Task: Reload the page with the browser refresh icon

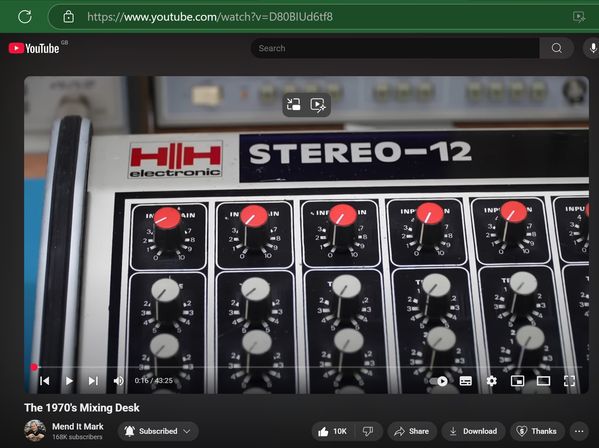Action: pos(25,17)
